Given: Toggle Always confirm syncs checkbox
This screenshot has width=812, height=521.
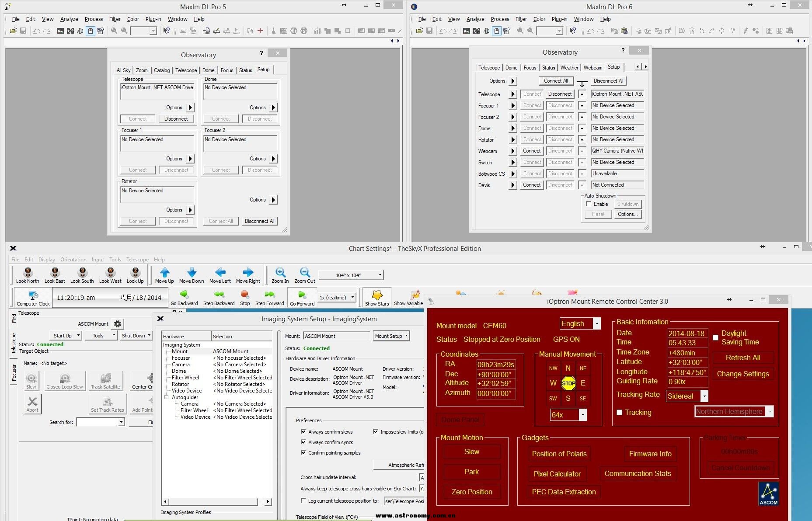Looking at the screenshot, I should coord(303,442).
